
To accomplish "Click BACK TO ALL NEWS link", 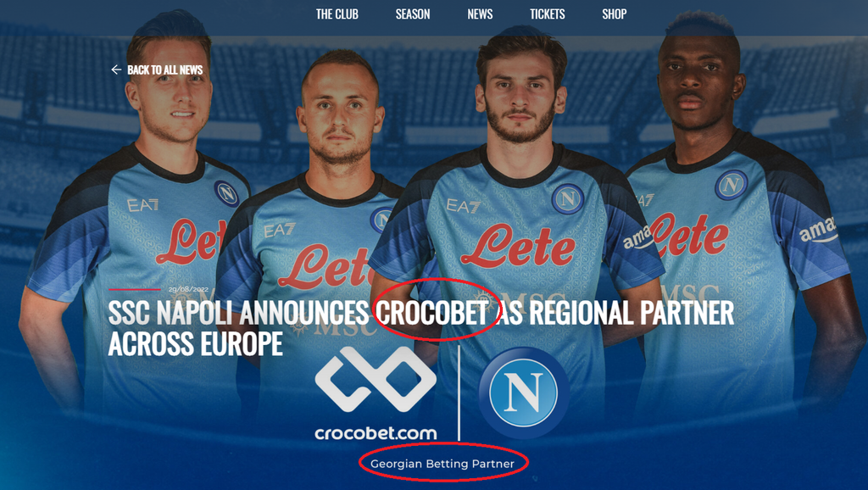I will coord(165,70).
